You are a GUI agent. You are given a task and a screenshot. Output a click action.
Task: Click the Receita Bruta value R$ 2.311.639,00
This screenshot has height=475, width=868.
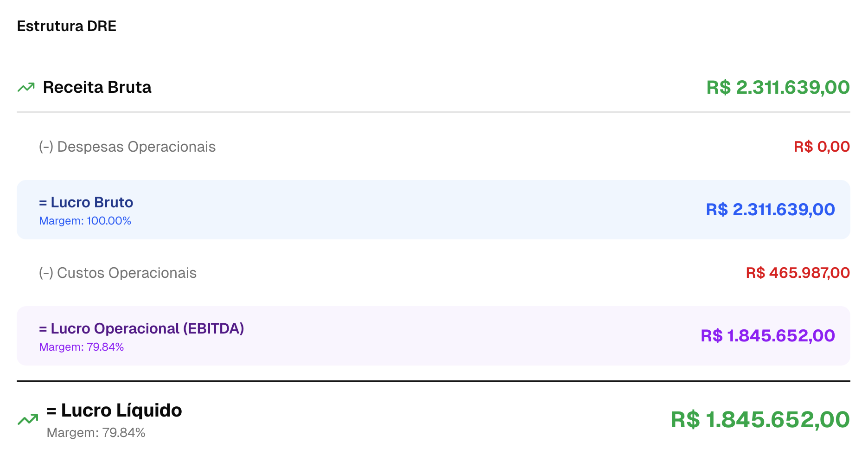click(778, 87)
